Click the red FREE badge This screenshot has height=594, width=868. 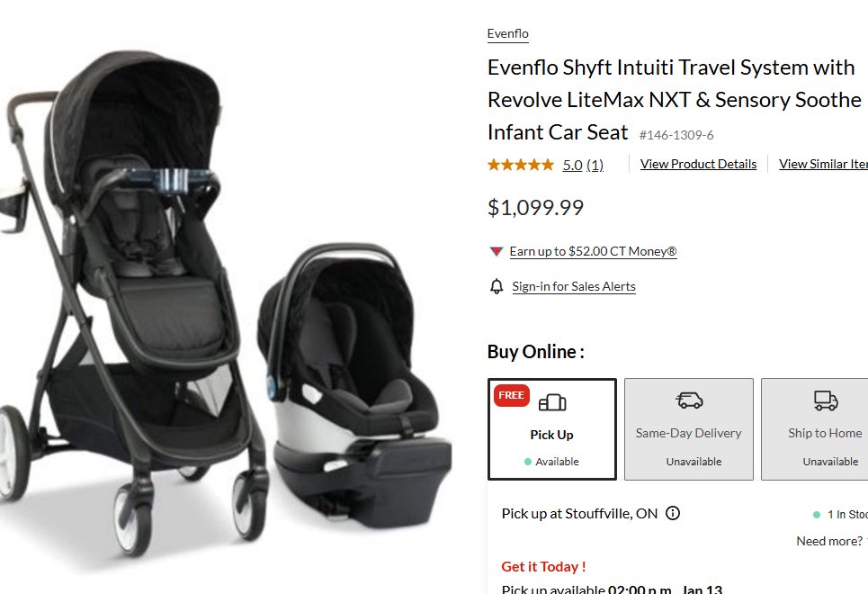[512, 395]
